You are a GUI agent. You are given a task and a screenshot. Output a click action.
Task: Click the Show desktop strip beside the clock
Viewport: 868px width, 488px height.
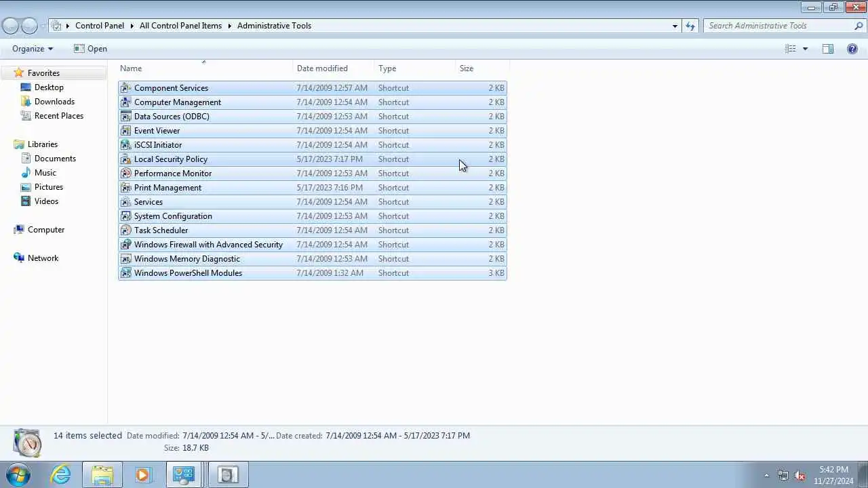tap(863, 474)
